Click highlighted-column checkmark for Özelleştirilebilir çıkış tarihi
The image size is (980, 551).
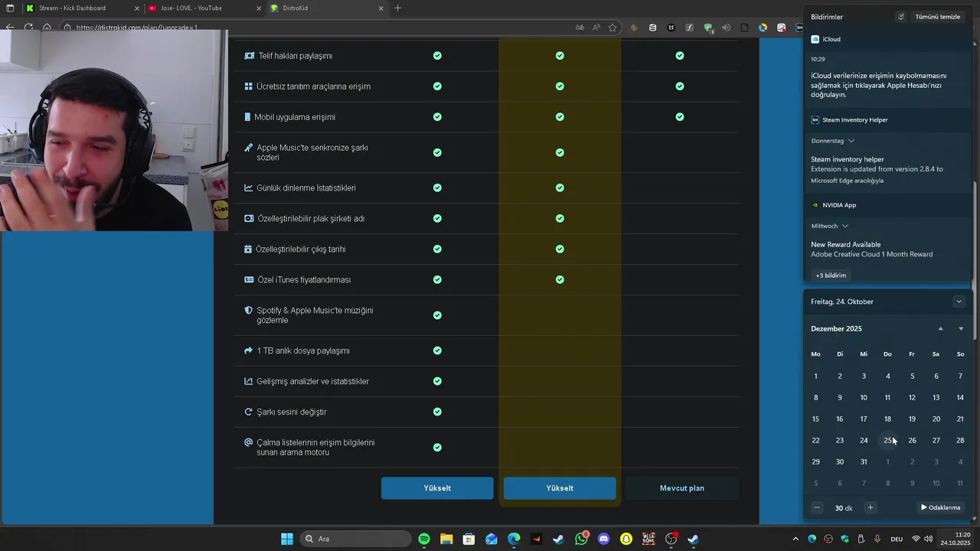[560, 249]
